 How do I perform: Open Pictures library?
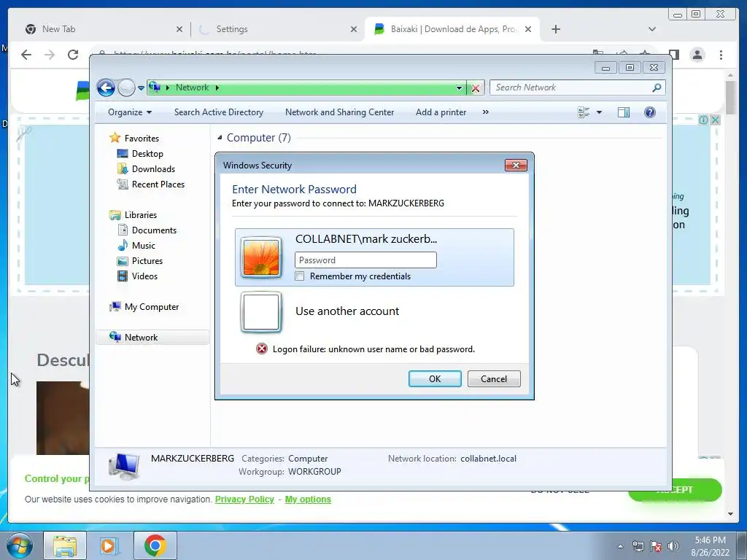tap(147, 261)
